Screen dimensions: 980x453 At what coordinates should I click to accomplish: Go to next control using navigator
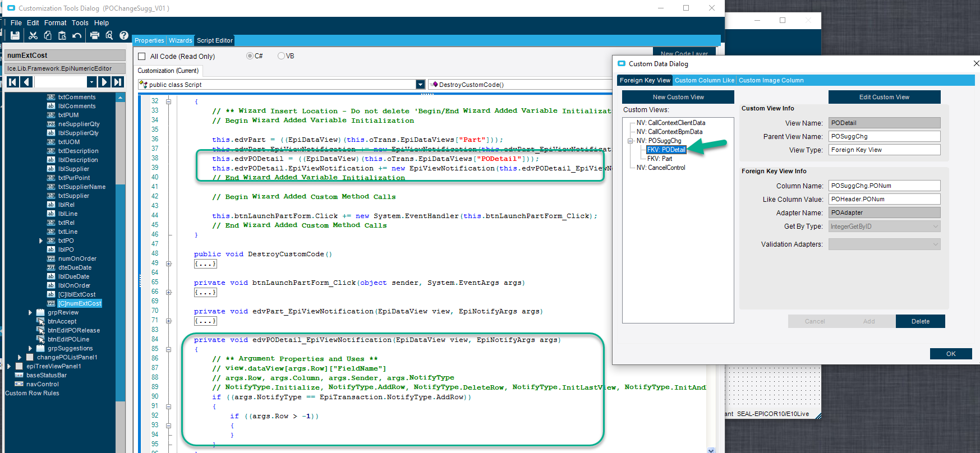(x=104, y=82)
